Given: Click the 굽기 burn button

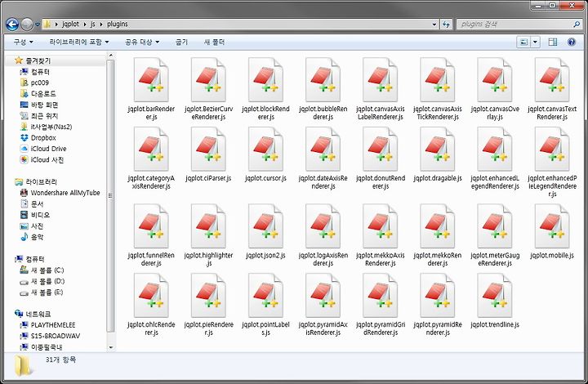Looking at the screenshot, I should tap(181, 42).
